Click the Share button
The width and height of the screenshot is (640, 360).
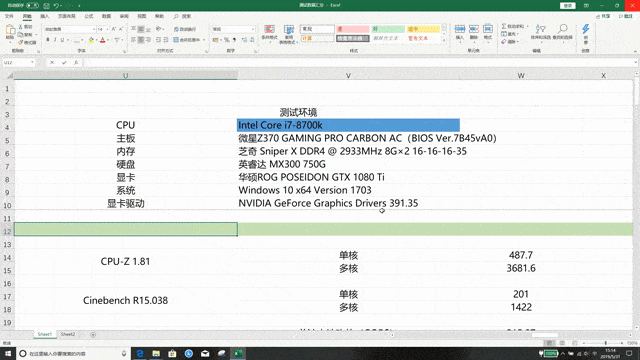603,16
